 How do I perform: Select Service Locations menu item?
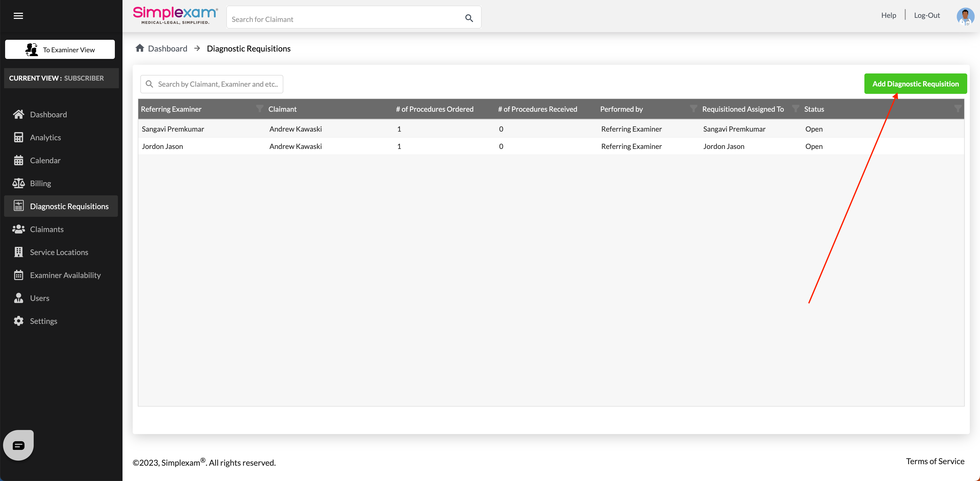pyautogui.click(x=59, y=252)
